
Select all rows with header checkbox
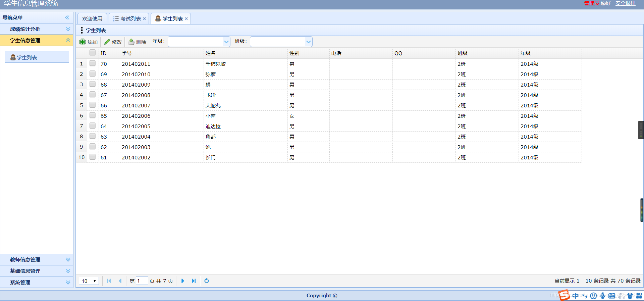[93, 53]
